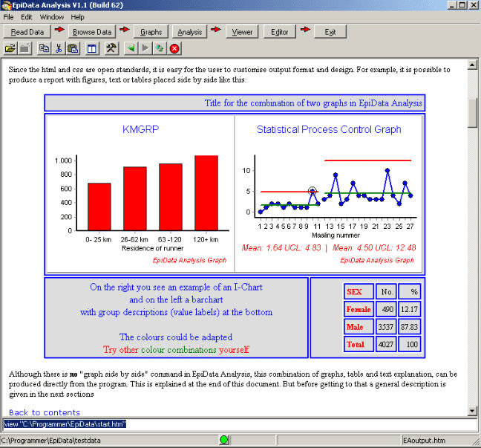The image size is (481, 448).
Task: Click the 26-62 km bar in the barchart
Action: pos(135,198)
